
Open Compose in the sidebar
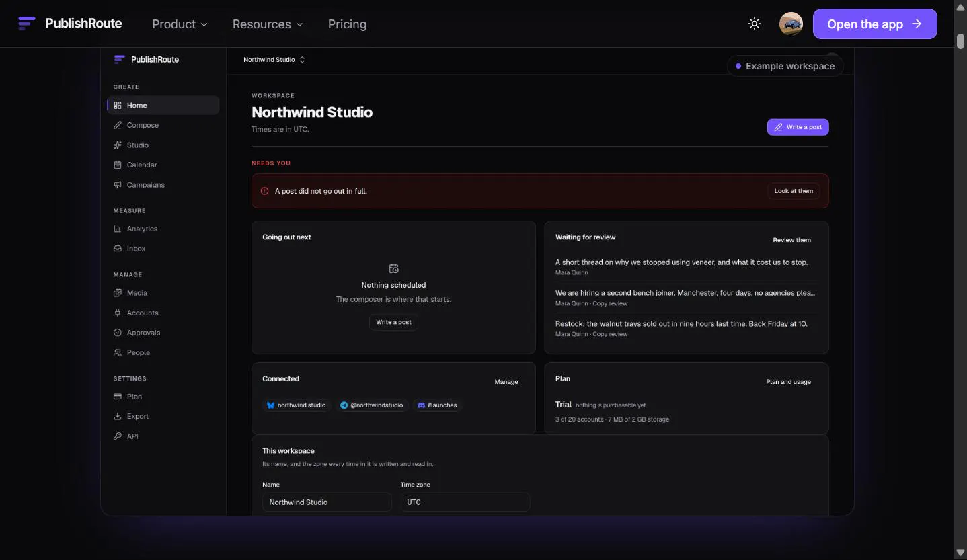pyautogui.click(x=163, y=125)
